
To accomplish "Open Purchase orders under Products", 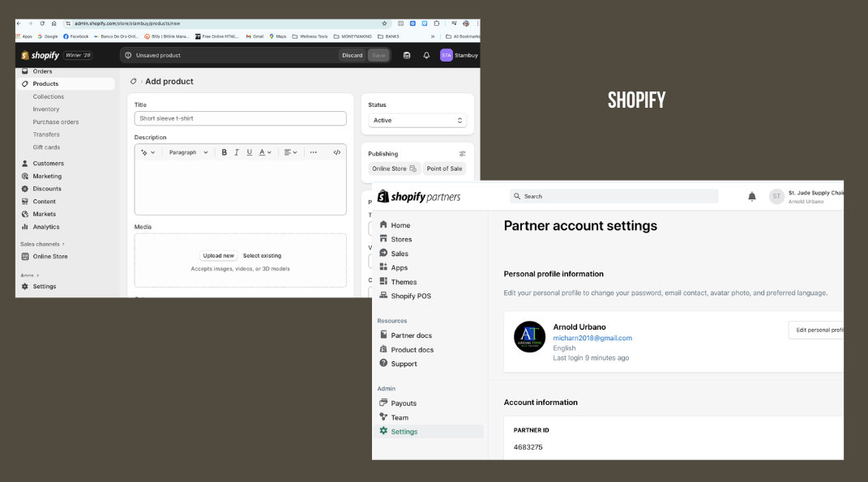I will click(x=55, y=122).
